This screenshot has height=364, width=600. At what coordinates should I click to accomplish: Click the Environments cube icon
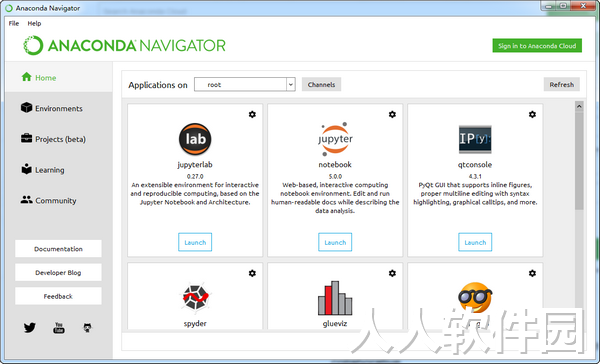coord(26,108)
